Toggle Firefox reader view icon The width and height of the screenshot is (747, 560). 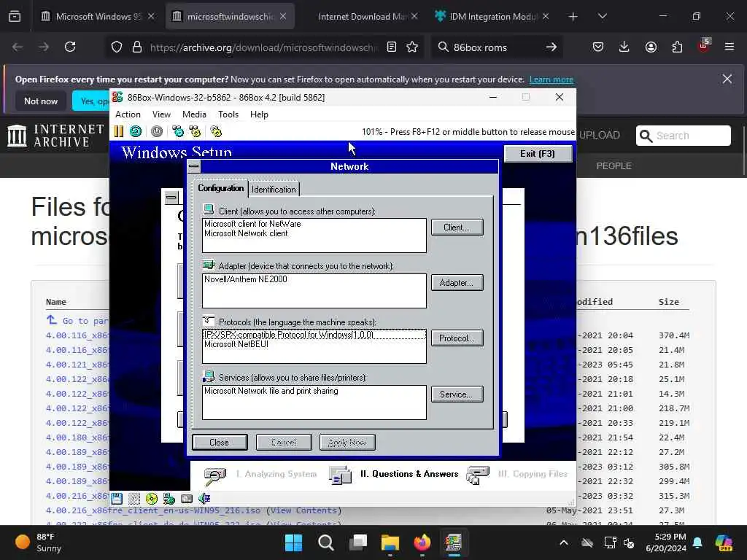coord(392,47)
